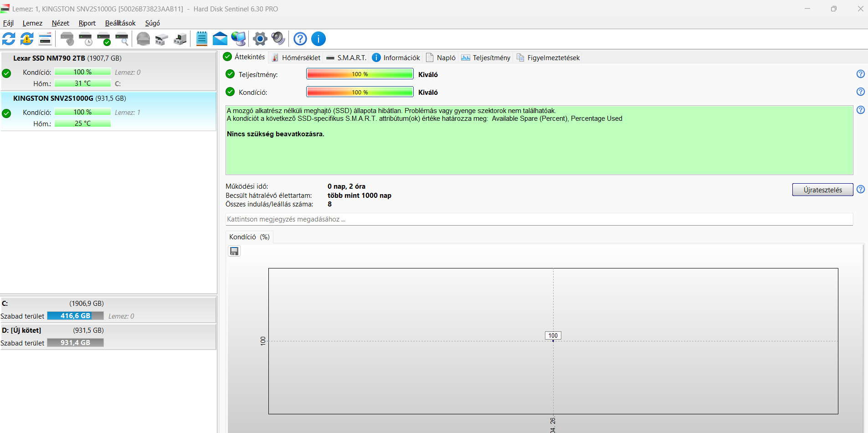
Task: Select the D: [Új kötet] volume
Action: click(x=108, y=337)
